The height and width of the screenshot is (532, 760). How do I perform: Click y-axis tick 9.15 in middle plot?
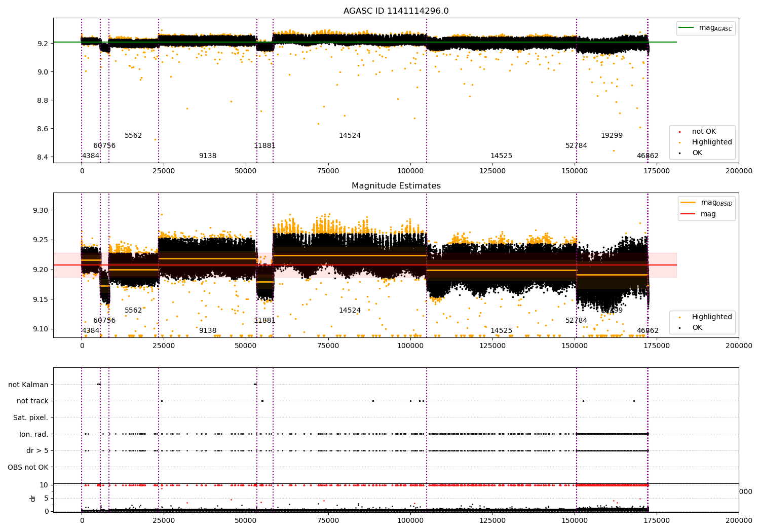[41, 300]
